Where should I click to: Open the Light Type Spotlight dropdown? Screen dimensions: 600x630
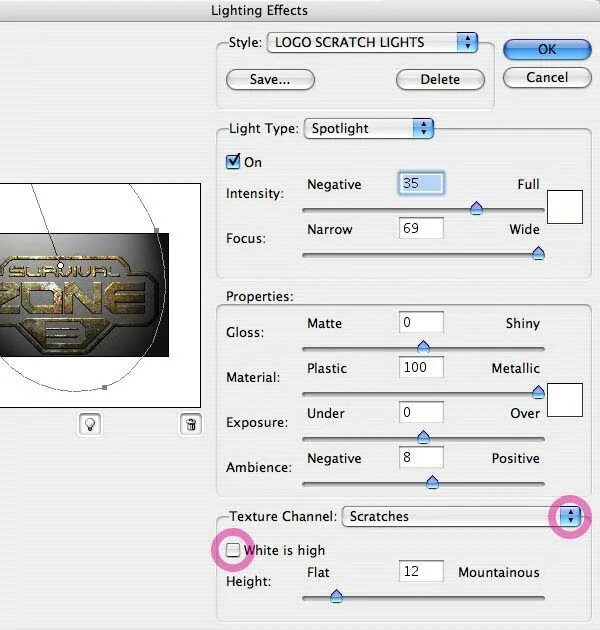[369, 129]
